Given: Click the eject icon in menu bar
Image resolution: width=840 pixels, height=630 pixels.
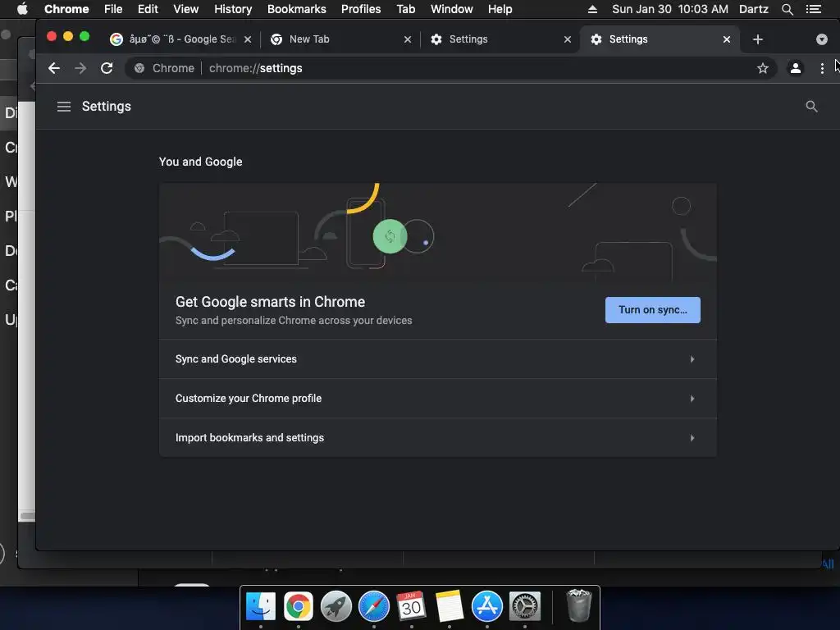Looking at the screenshot, I should coord(592,9).
